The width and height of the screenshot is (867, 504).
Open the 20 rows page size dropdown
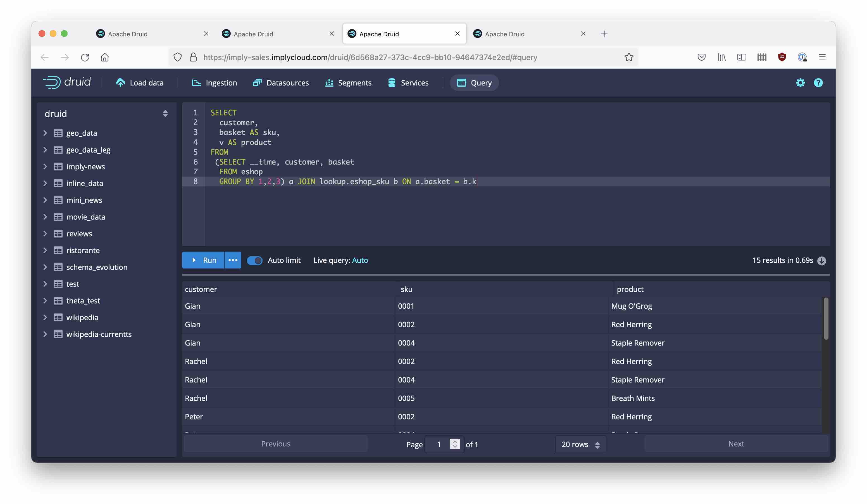point(580,444)
